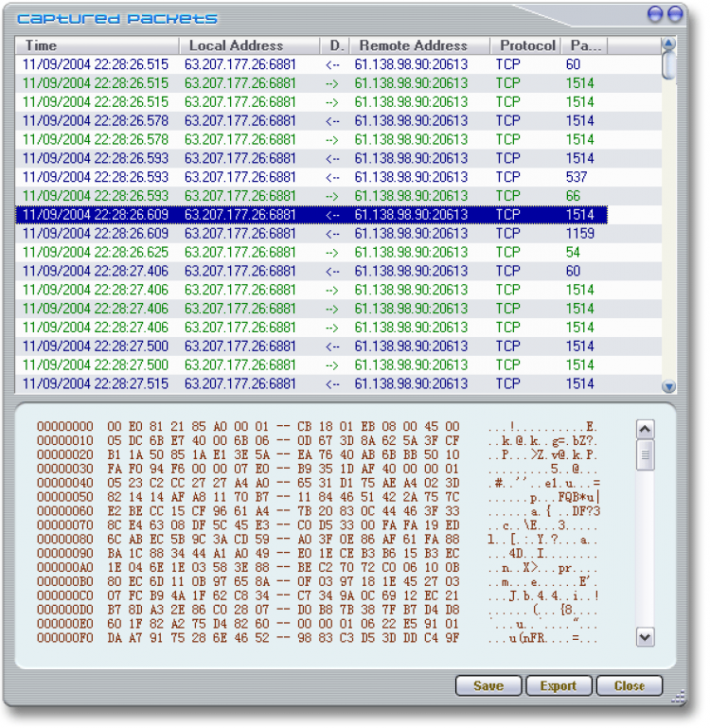Sort by Protocol column header
This screenshot has width=710, height=728.
click(x=525, y=45)
